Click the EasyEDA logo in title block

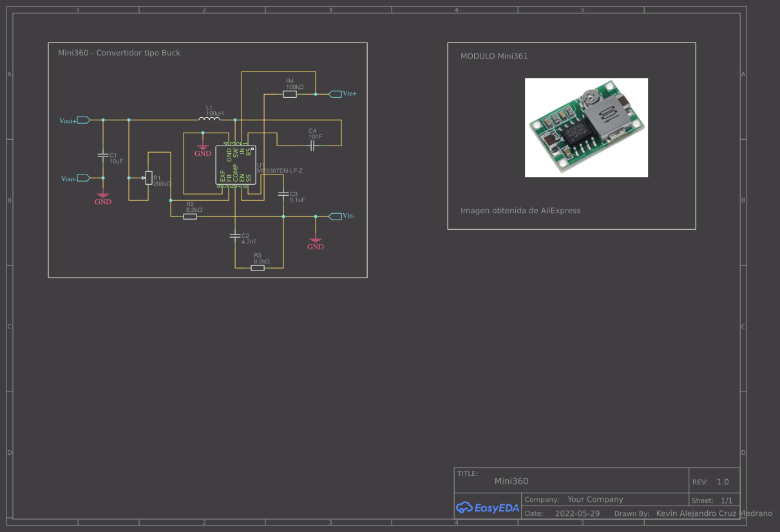click(488, 508)
